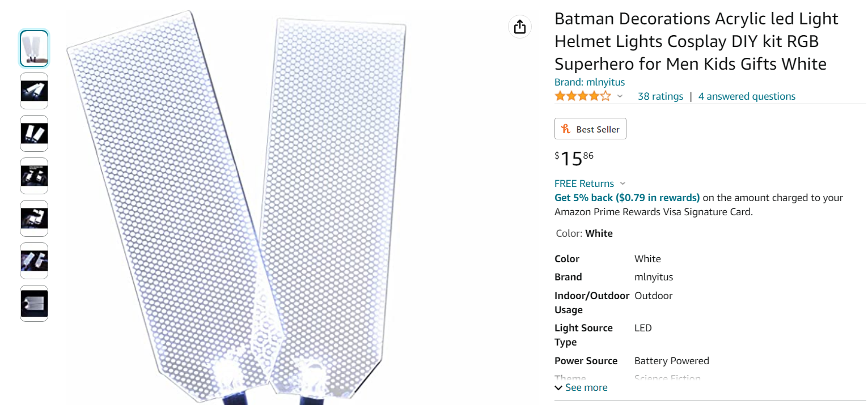868x405 pixels.
Task: Open the Brand: mlnyitus link
Action: (x=590, y=82)
